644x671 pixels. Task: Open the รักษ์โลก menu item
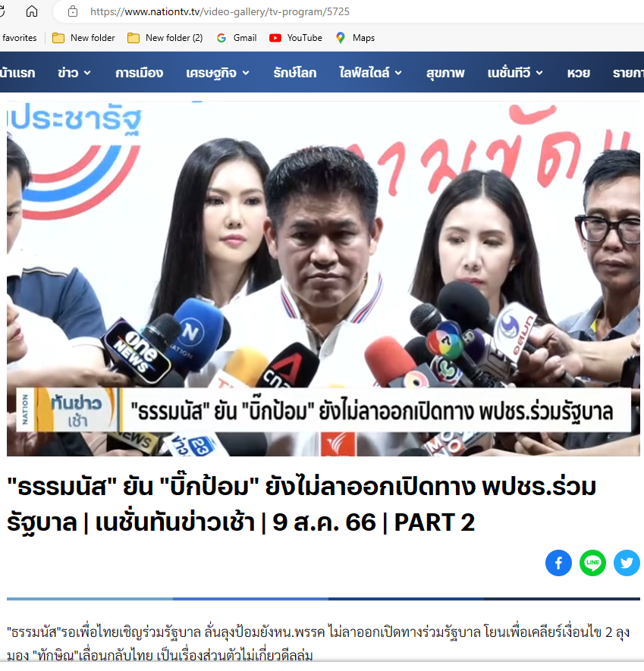click(294, 73)
